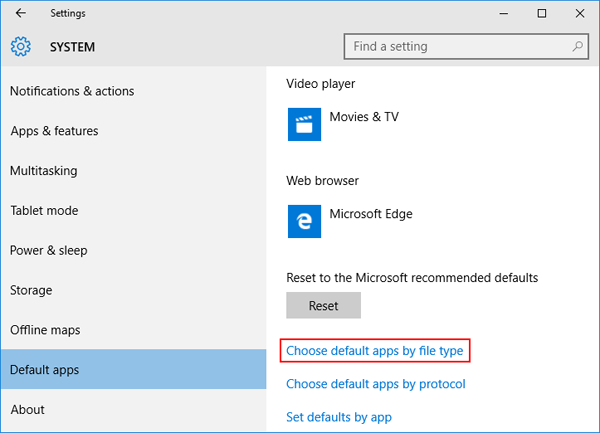
Task: Click the Microsoft Edge browser icon
Action: (304, 222)
